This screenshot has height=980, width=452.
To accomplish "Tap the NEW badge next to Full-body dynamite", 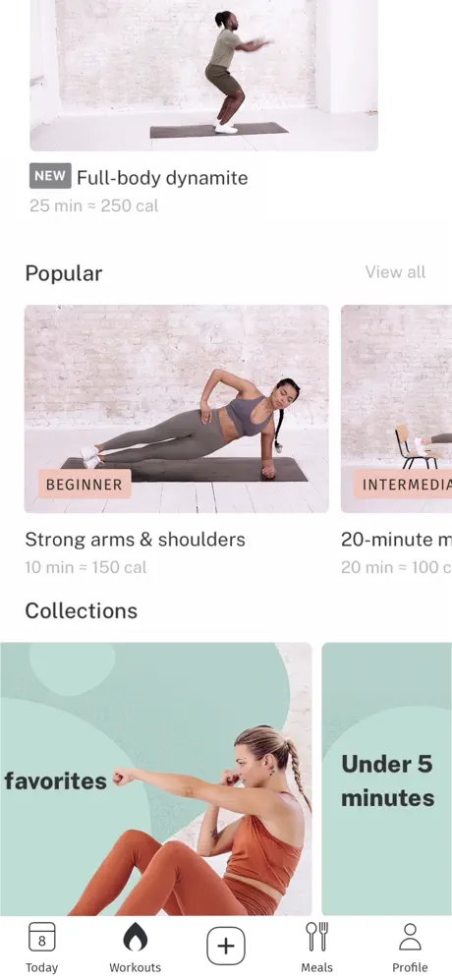I will 50,176.
